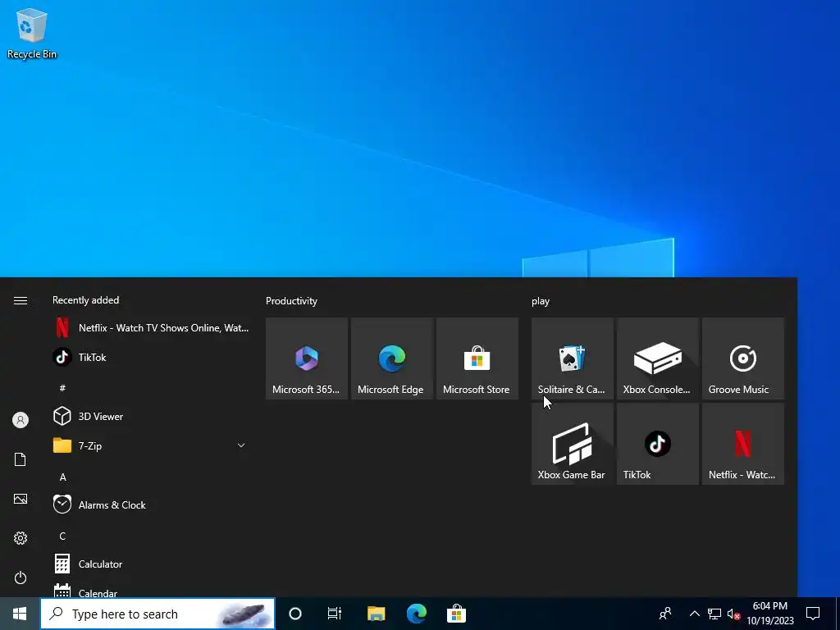The image size is (840, 630).
Task: Click the Productivity group header
Action: 291,301
